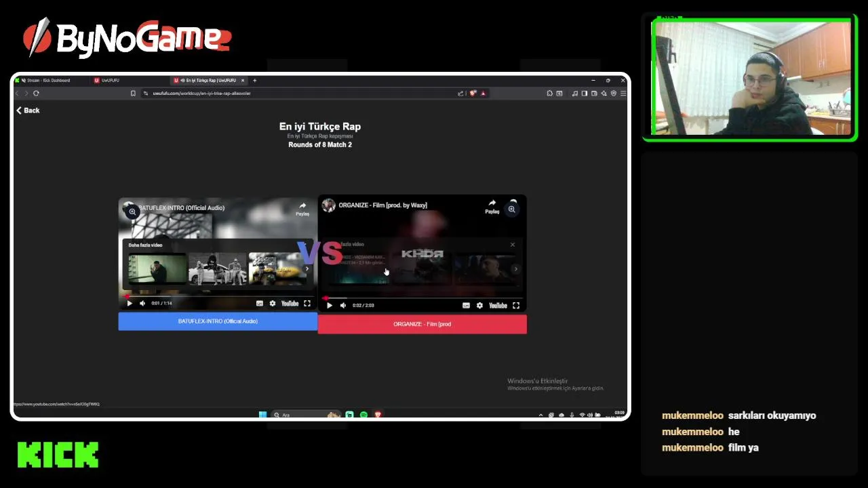The width and height of the screenshot is (868, 488).
Task: Open BATUFLEX-INTRO (Official Audio) video title
Action: click(181, 208)
